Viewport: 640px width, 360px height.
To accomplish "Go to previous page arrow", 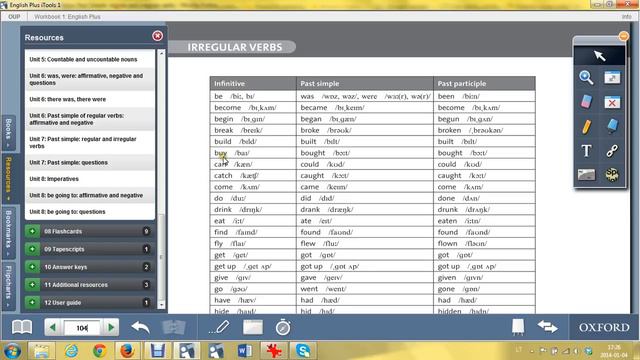I will coord(53,327).
